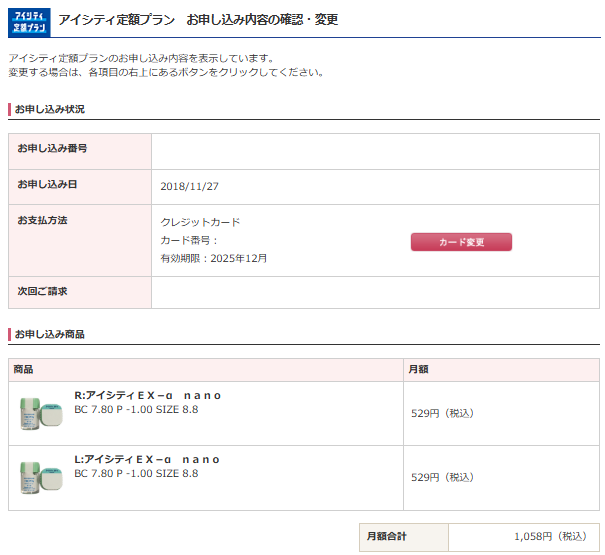Select the L:アイシティEX-α nano product name

148,459
